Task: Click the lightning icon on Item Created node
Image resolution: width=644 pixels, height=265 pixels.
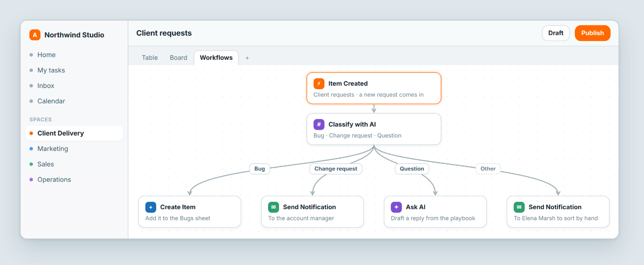Action: coord(319,84)
